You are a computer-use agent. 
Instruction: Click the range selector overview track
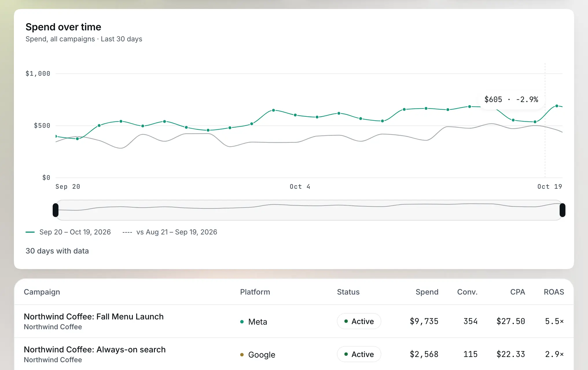pos(309,210)
